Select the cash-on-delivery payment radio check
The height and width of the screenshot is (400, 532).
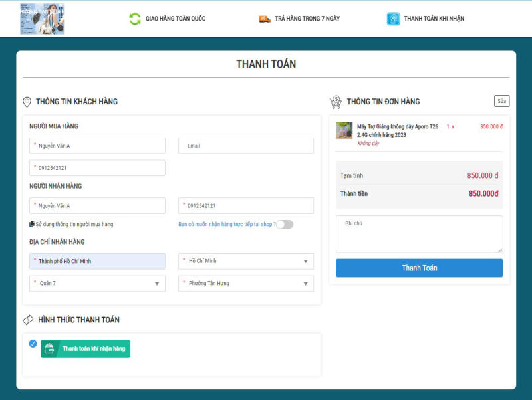coord(33,344)
